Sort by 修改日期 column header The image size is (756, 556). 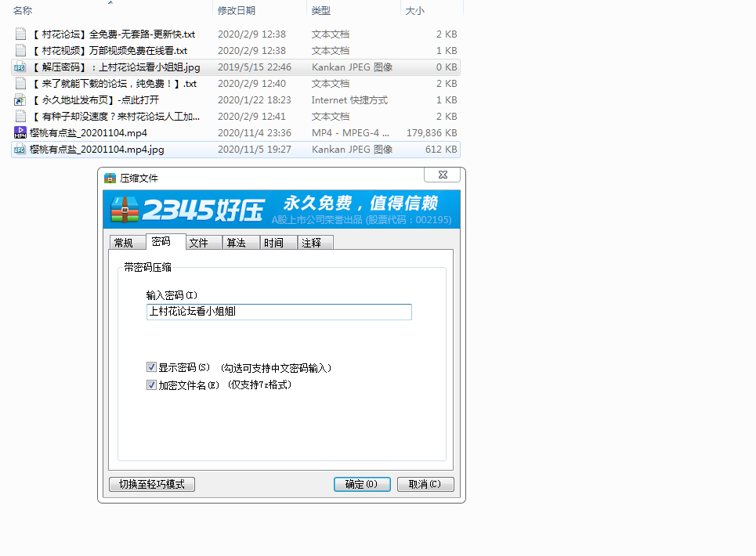click(x=236, y=11)
